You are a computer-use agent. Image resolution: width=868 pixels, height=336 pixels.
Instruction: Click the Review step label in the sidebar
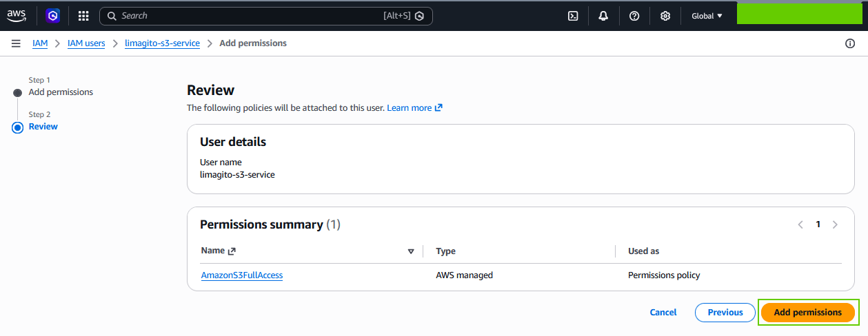point(43,127)
